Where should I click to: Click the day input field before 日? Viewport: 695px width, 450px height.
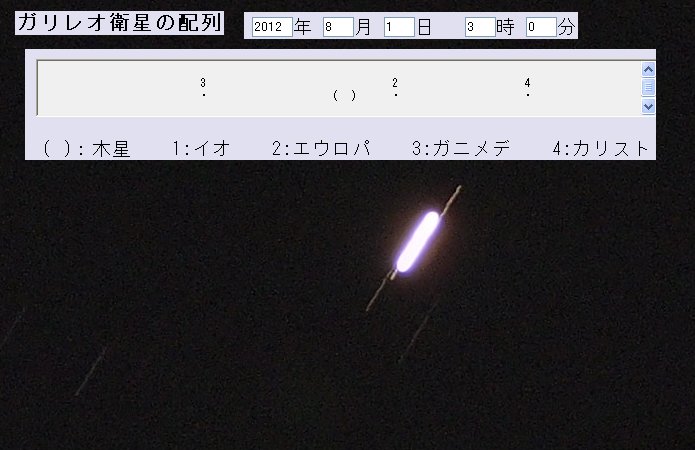[x=399, y=27]
